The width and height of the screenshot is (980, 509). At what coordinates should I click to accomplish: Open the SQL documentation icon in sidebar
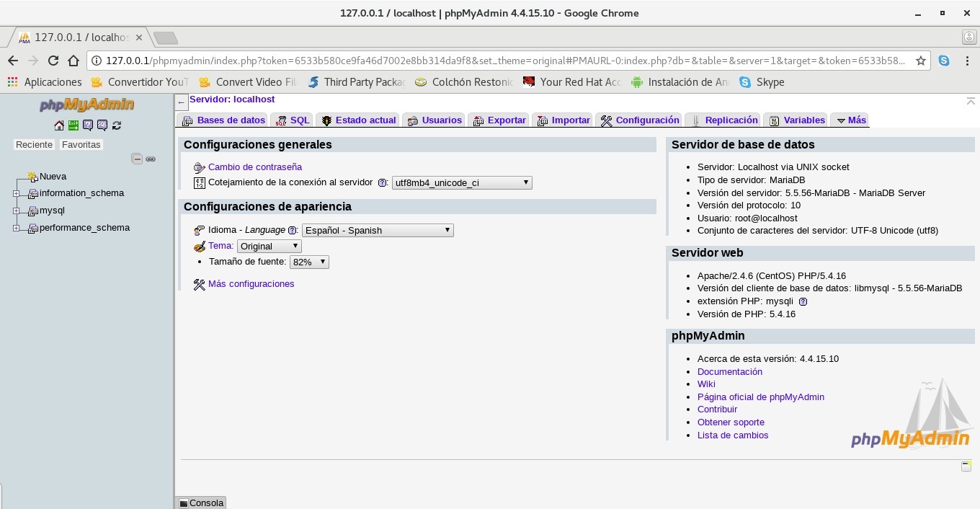[x=102, y=125]
